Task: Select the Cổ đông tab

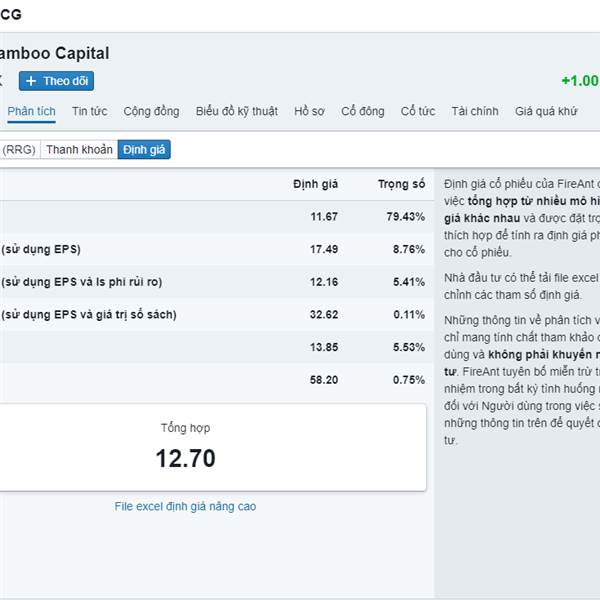Action: tap(362, 111)
